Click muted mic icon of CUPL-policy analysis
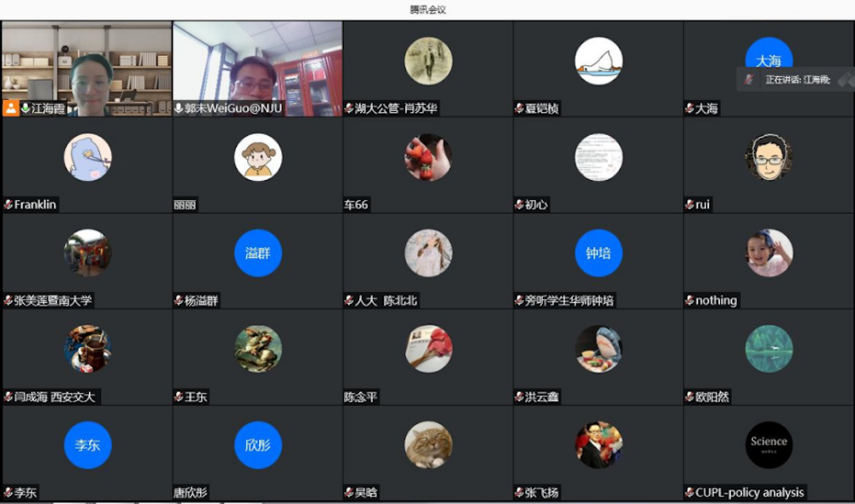855x504 pixels. click(x=690, y=493)
